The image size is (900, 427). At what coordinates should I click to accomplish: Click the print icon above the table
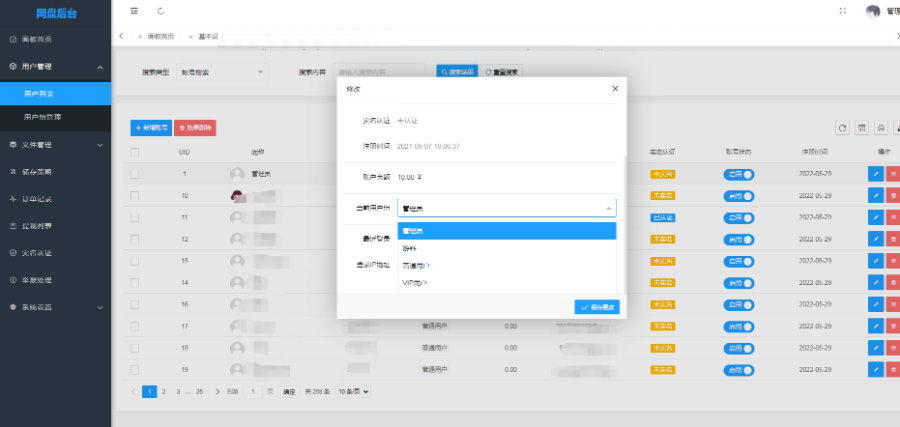click(881, 128)
